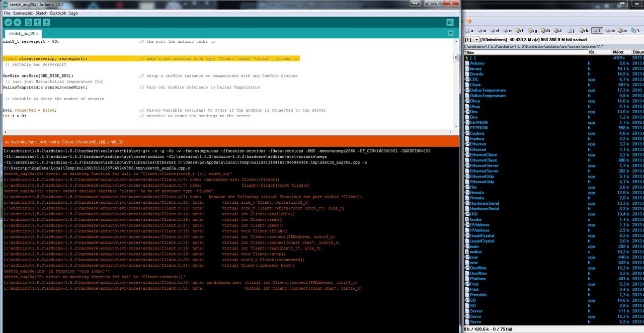
Task: Click the Upload arrow button in Arduino
Action: (x=17, y=22)
